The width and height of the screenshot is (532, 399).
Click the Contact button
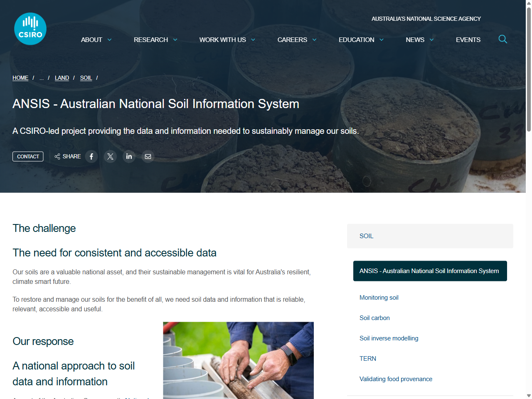(28, 156)
